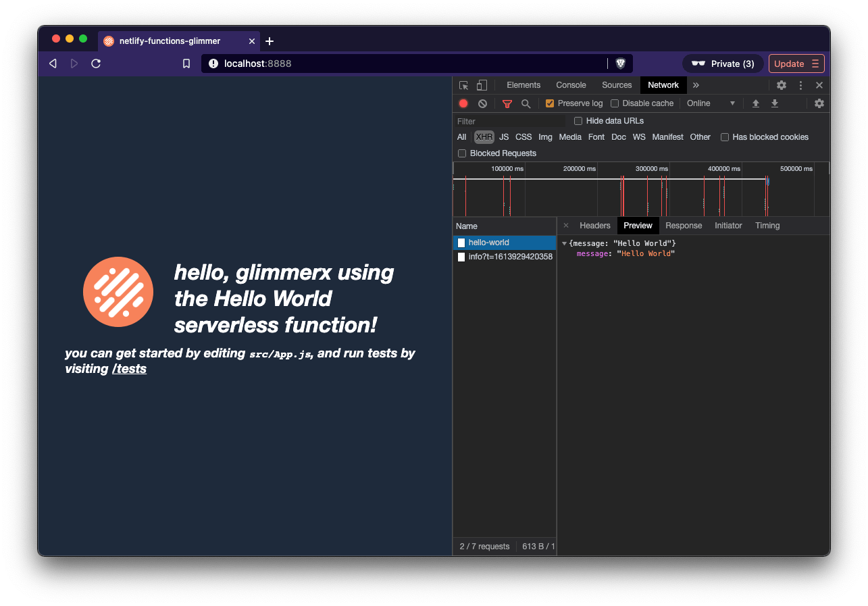Check Hide data URLs option
The width and height of the screenshot is (868, 606).
point(578,120)
